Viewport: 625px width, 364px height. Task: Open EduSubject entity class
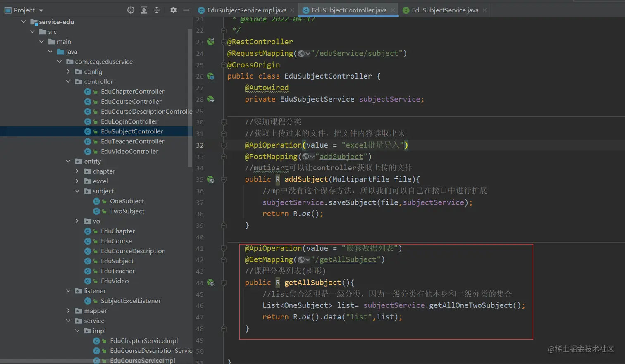(x=117, y=261)
